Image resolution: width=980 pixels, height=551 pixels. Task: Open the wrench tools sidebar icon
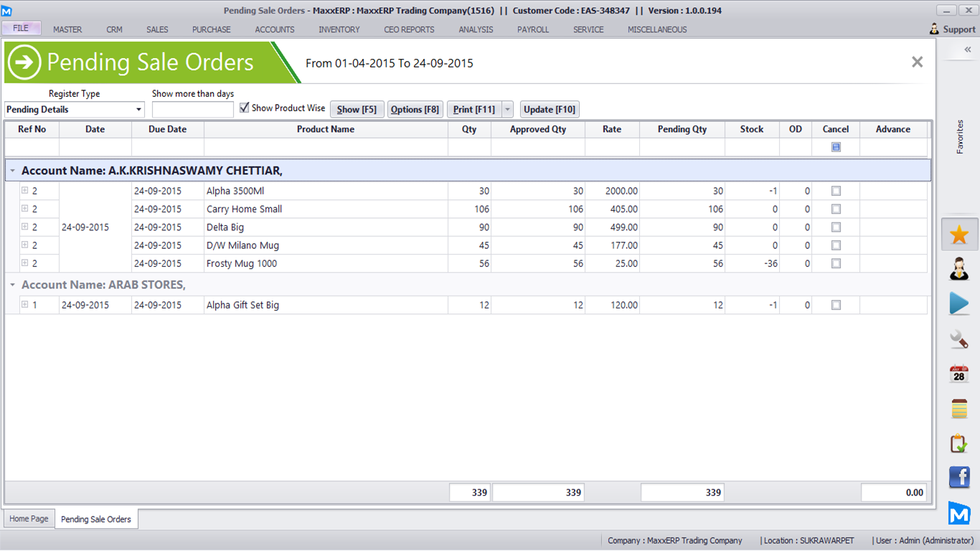[959, 339]
